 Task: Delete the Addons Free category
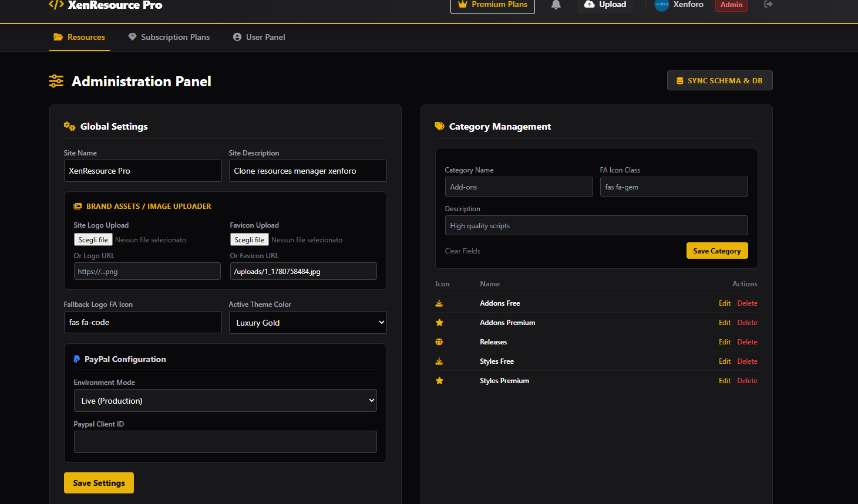(748, 303)
